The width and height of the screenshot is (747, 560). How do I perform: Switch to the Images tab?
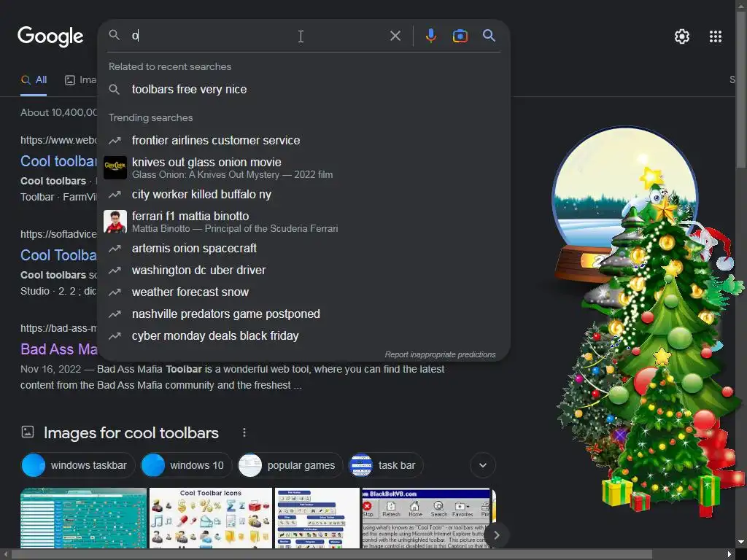click(80, 80)
